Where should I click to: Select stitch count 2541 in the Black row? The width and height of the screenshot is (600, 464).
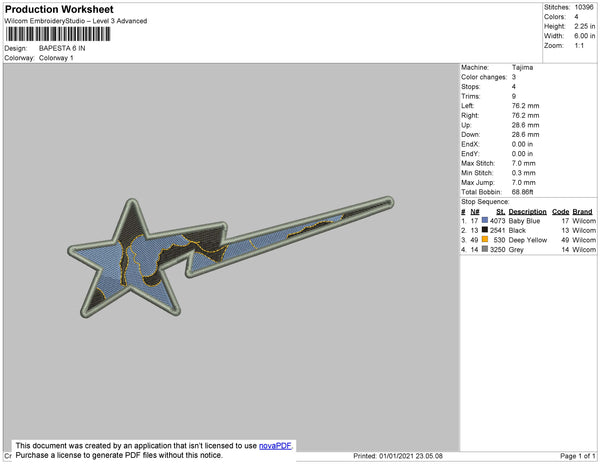[497, 231]
